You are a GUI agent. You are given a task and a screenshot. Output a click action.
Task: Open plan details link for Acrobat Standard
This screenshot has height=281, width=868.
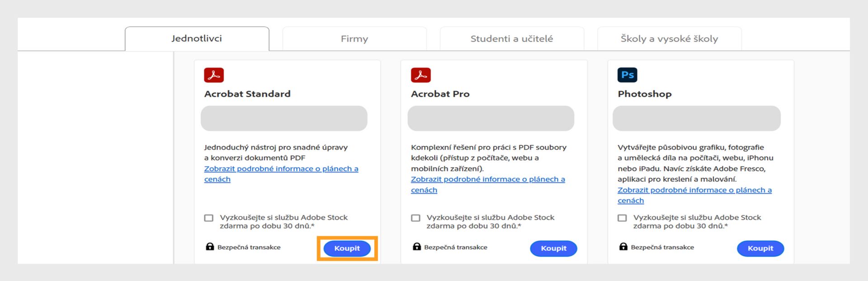tap(281, 169)
